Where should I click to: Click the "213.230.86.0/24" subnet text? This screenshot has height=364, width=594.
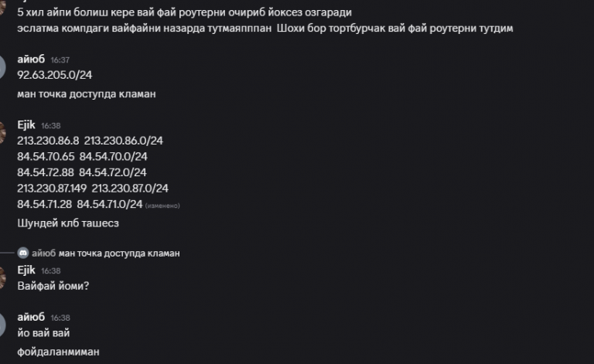123,141
